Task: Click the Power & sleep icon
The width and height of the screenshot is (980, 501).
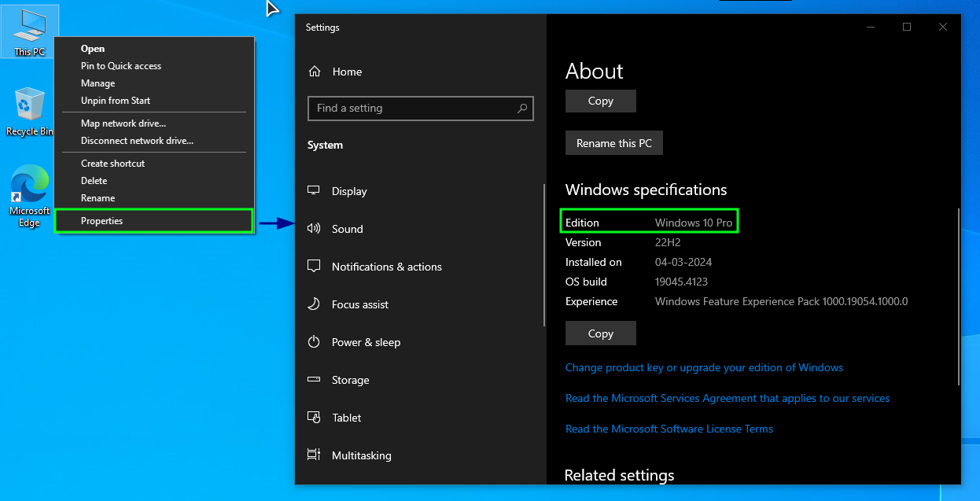Action: click(314, 342)
